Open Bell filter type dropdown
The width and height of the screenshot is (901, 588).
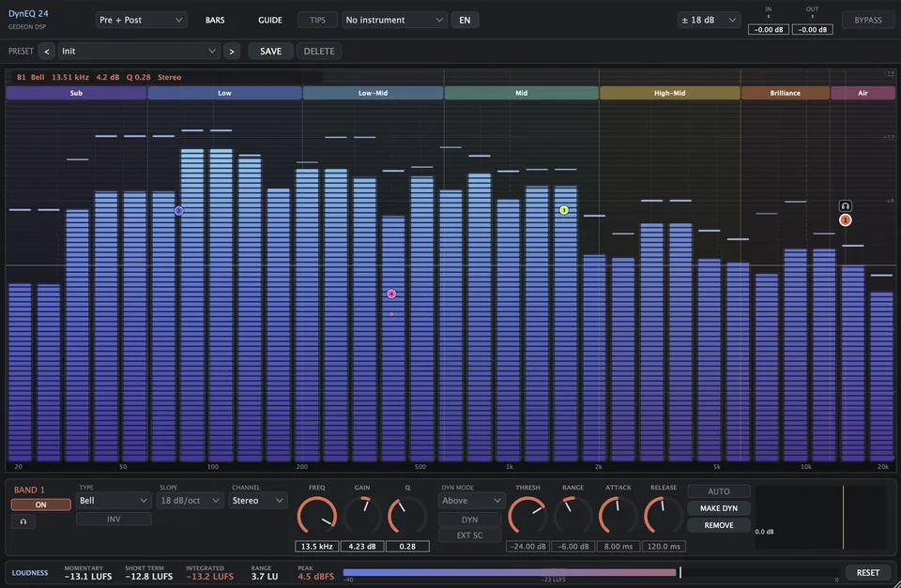click(x=114, y=501)
